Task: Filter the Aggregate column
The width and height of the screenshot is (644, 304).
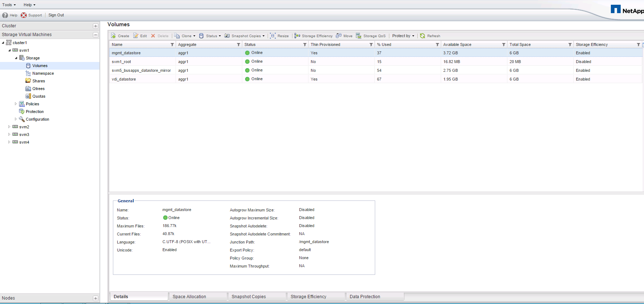Action: click(x=239, y=44)
